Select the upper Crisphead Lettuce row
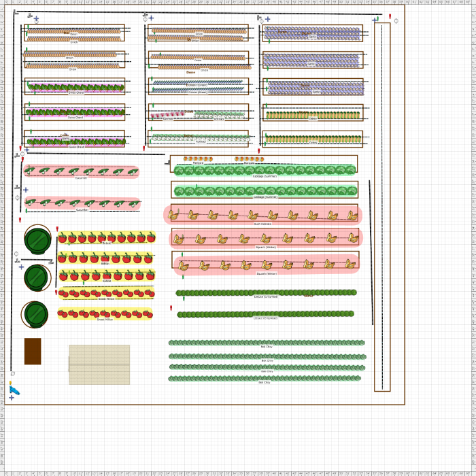This screenshot has height=476, width=476. click(267, 292)
